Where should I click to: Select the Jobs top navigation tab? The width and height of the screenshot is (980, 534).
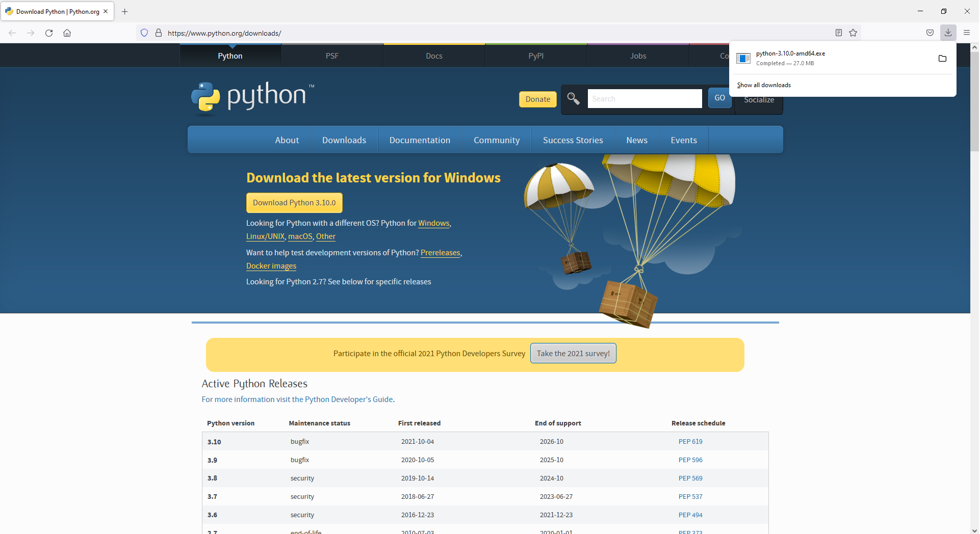point(638,56)
